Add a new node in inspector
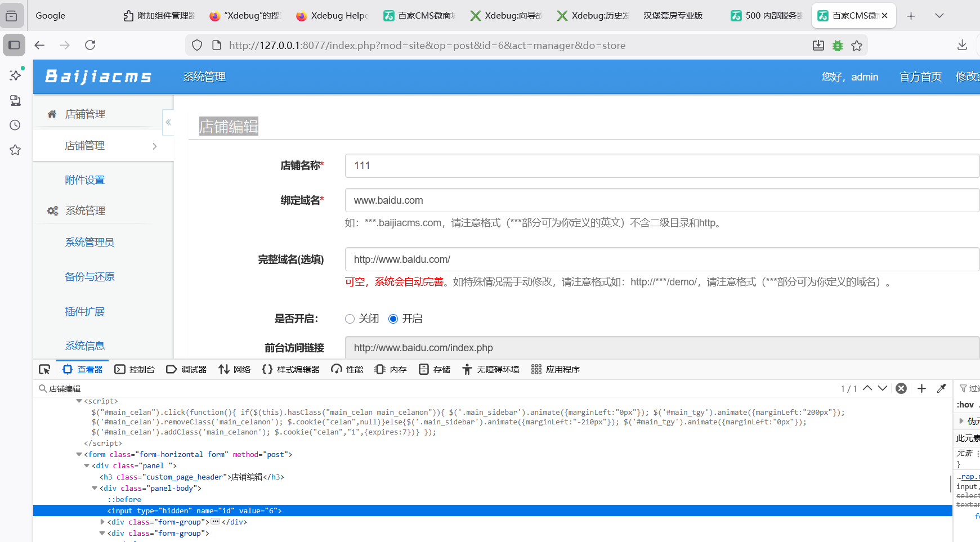This screenshot has height=542, width=980. coord(921,388)
